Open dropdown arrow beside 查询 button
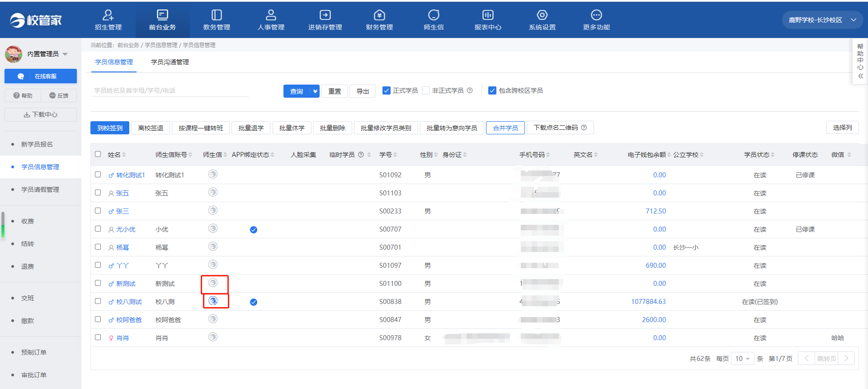 (315, 91)
